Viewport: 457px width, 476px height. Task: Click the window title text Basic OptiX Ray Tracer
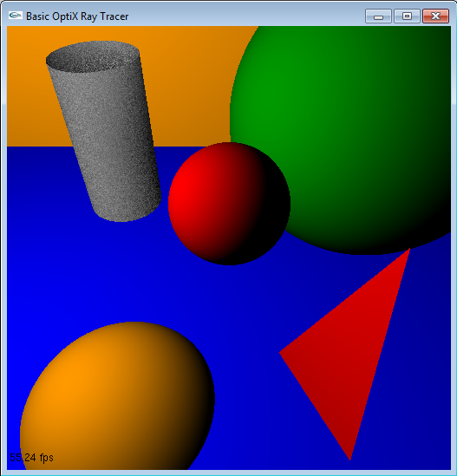pos(77,16)
